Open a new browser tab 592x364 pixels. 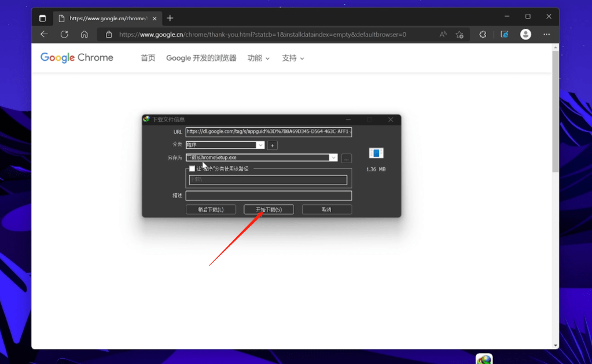[x=170, y=18]
